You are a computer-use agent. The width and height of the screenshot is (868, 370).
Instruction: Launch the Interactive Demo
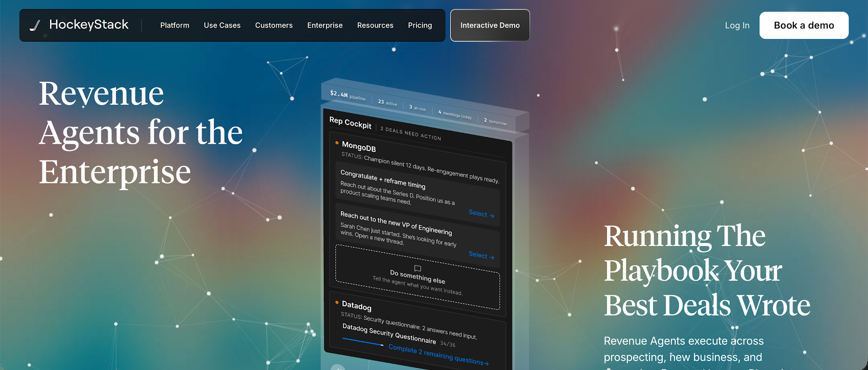point(490,25)
